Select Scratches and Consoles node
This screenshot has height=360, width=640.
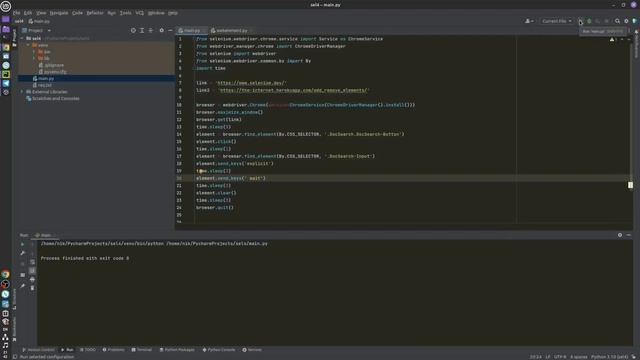click(53, 98)
